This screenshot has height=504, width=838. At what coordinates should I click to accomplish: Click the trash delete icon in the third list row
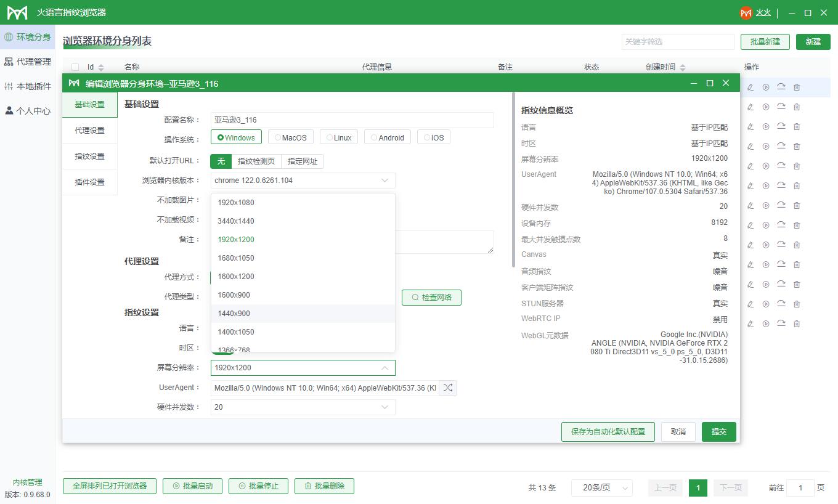[x=797, y=127]
